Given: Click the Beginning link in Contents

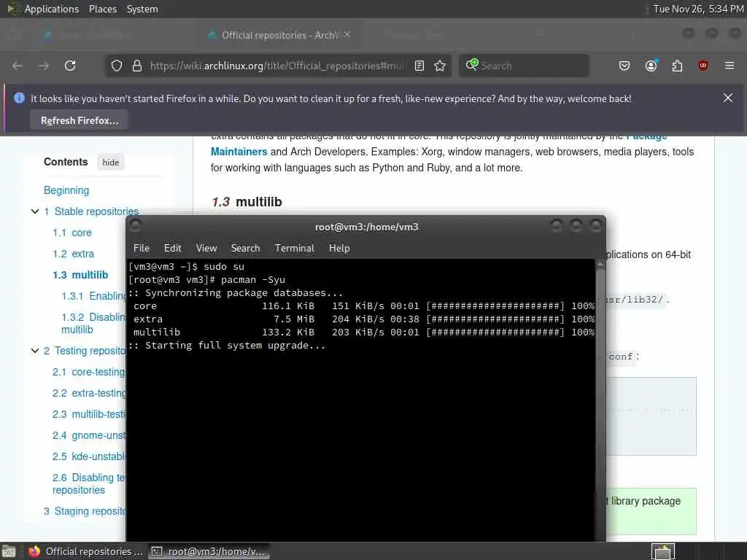Looking at the screenshot, I should 66,190.
